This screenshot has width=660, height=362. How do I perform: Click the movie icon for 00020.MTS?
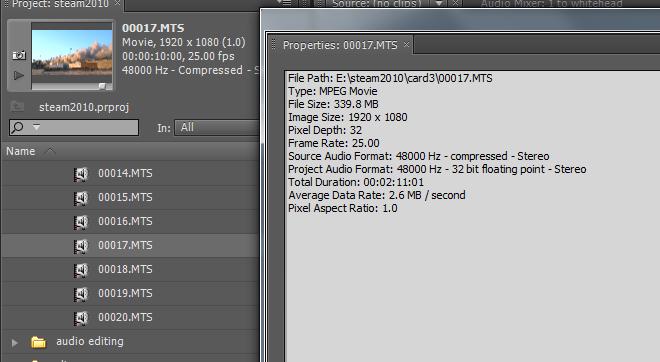pyautogui.click(x=81, y=318)
